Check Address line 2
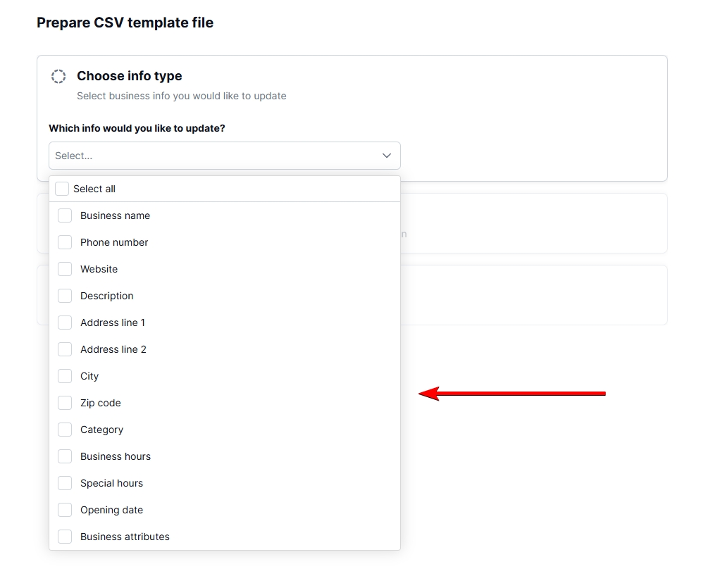Viewport: 701px width, 588px height. (65, 349)
